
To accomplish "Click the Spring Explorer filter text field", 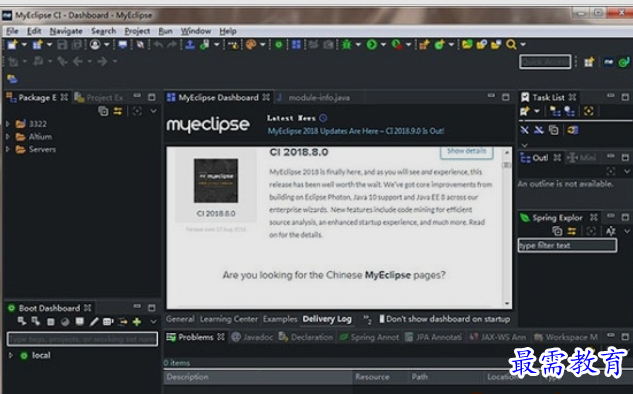I will (567, 245).
